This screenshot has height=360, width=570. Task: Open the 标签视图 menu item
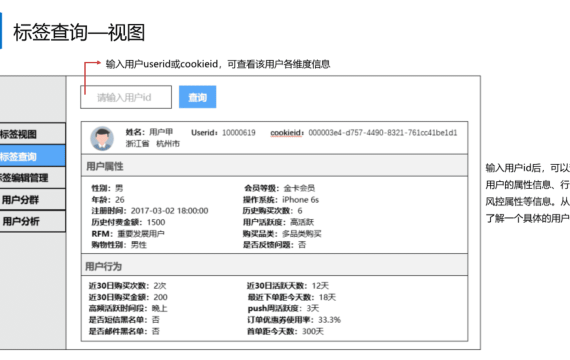[x=32, y=134]
